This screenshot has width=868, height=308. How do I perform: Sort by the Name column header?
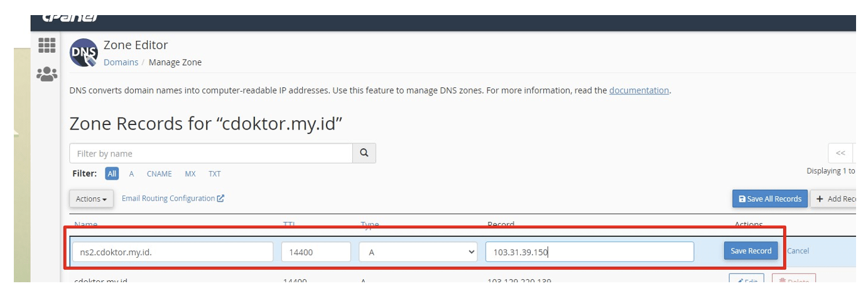click(x=86, y=224)
